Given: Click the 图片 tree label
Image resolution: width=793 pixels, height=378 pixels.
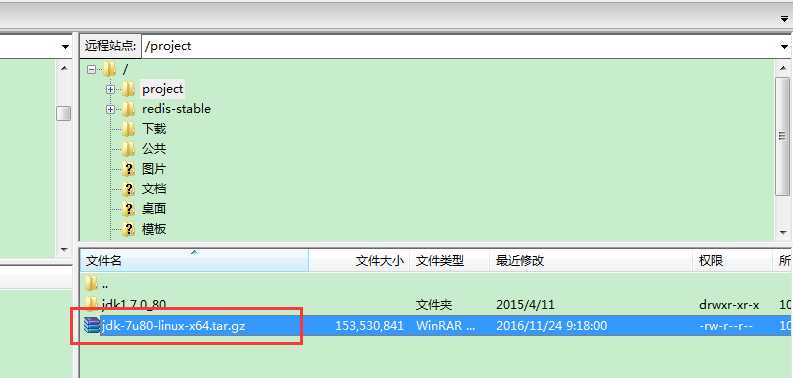Looking at the screenshot, I should (x=154, y=169).
